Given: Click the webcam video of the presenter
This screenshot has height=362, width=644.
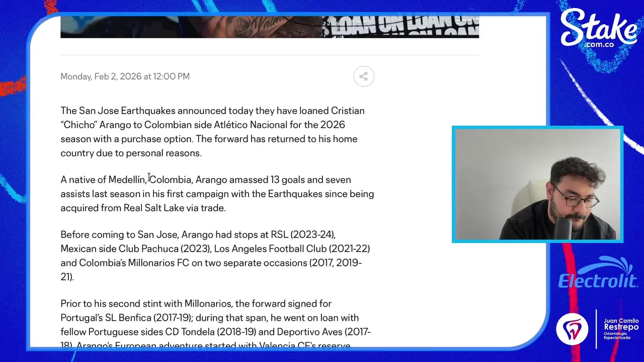Looking at the screenshot, I should tap(537, 185).
